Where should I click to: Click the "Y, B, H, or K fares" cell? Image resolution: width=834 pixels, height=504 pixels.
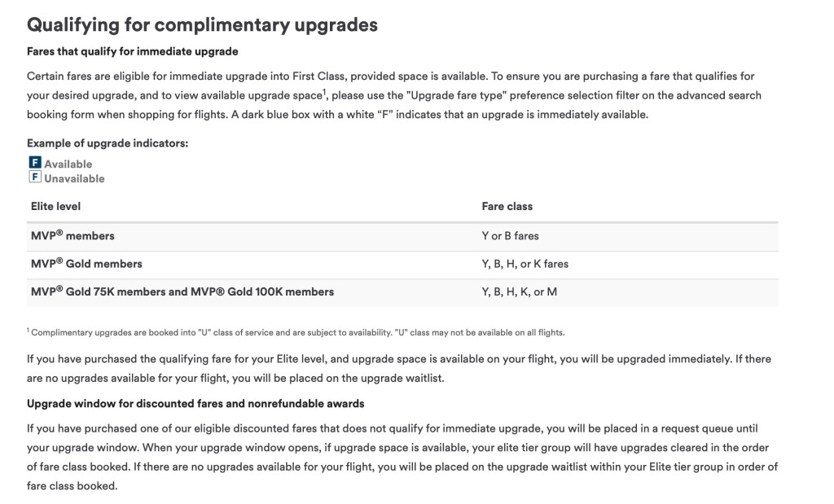point(525,264)
